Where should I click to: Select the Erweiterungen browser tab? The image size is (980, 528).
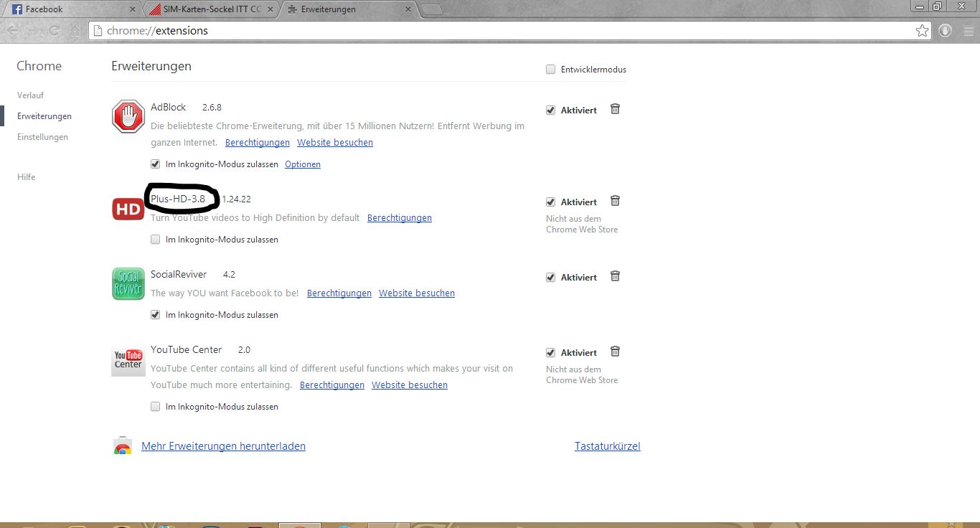(348, 9)
